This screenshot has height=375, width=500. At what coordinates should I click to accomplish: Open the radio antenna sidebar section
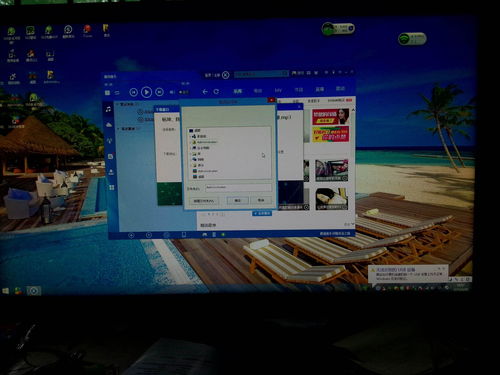[110, 141]
